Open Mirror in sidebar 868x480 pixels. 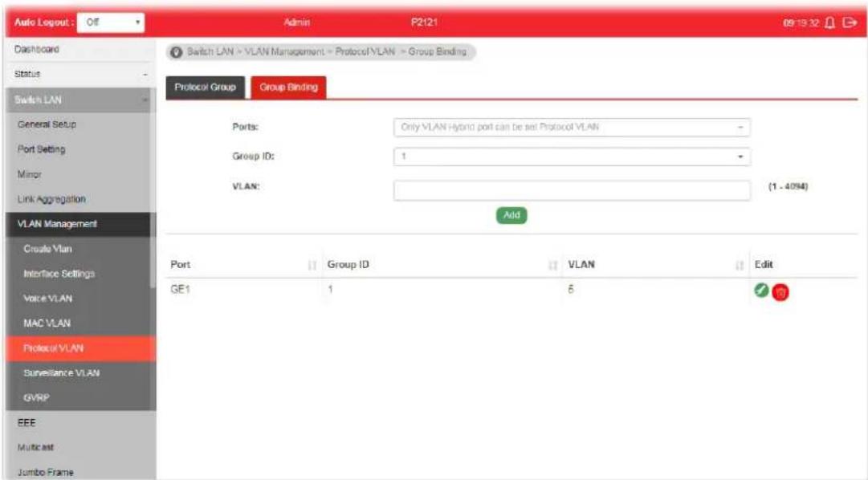point(30,174)
